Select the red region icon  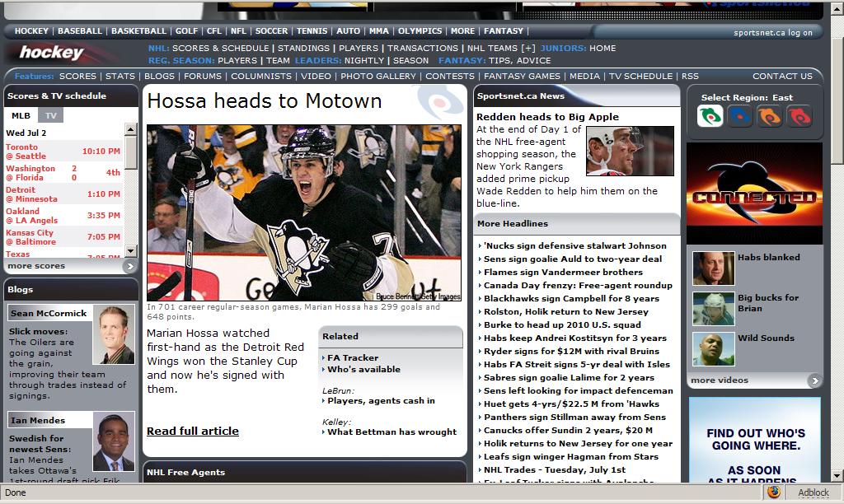click(x=799, y=115)
